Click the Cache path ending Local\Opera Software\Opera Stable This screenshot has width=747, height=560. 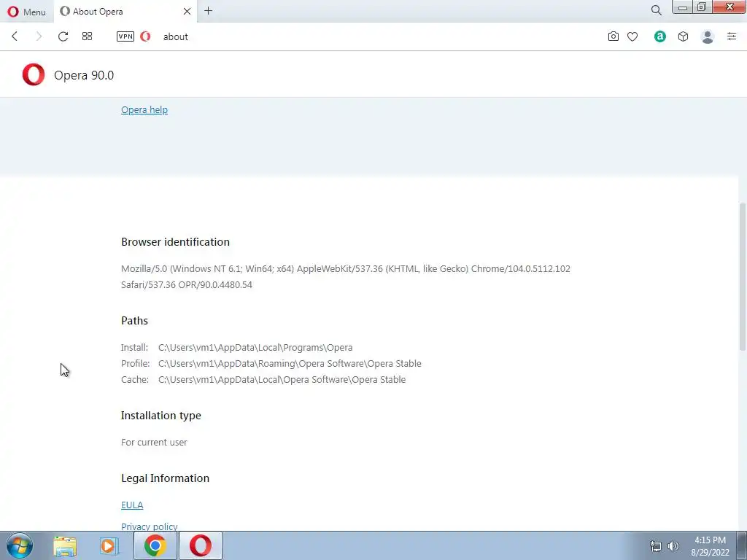pos(282,379)
